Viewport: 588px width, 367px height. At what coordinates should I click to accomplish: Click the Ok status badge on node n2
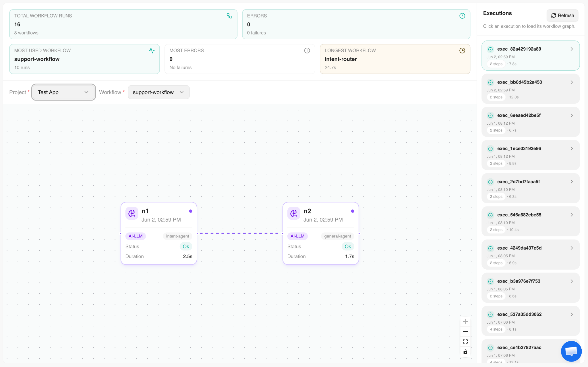348,246
